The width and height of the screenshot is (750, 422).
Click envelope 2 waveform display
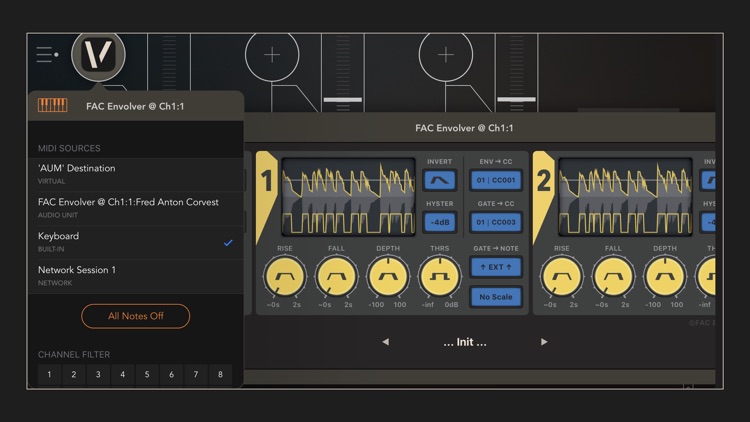click(625, 197)
